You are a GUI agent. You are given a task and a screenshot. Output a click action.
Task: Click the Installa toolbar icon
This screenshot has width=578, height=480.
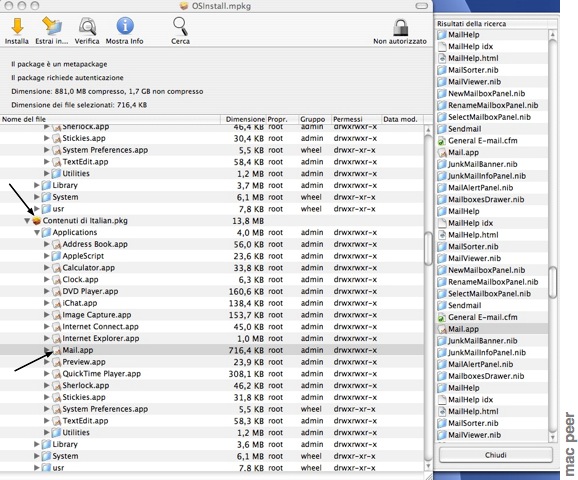pos(17,27)
